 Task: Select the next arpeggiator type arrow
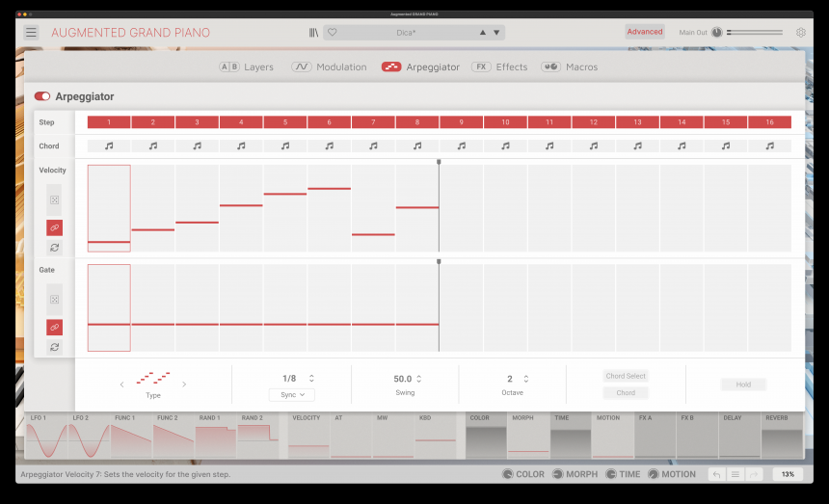click(184, 385)
